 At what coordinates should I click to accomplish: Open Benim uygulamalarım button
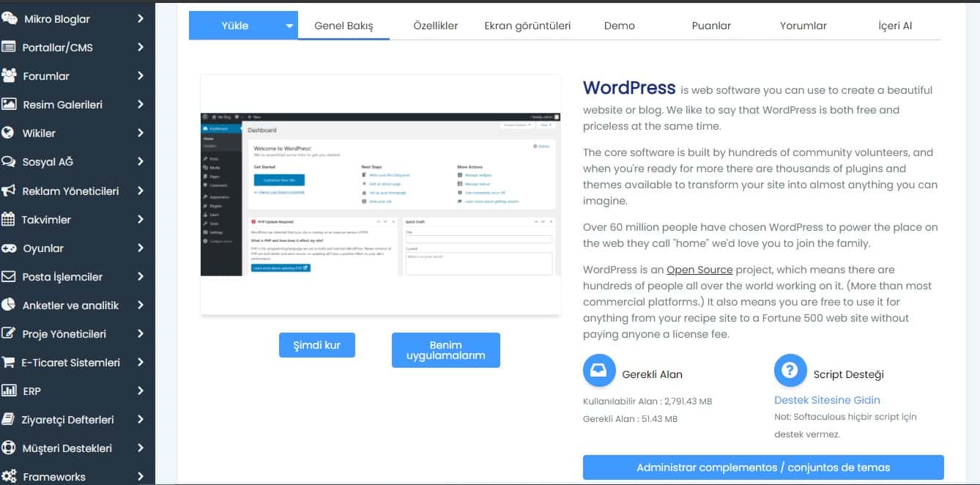(x=446, y=350)
